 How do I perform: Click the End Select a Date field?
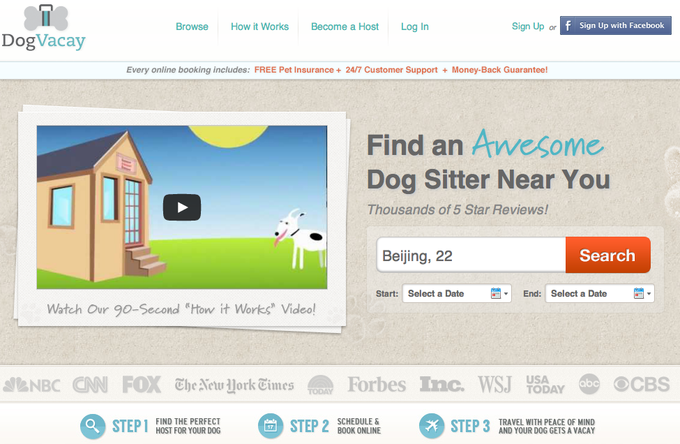pos(600,294)
